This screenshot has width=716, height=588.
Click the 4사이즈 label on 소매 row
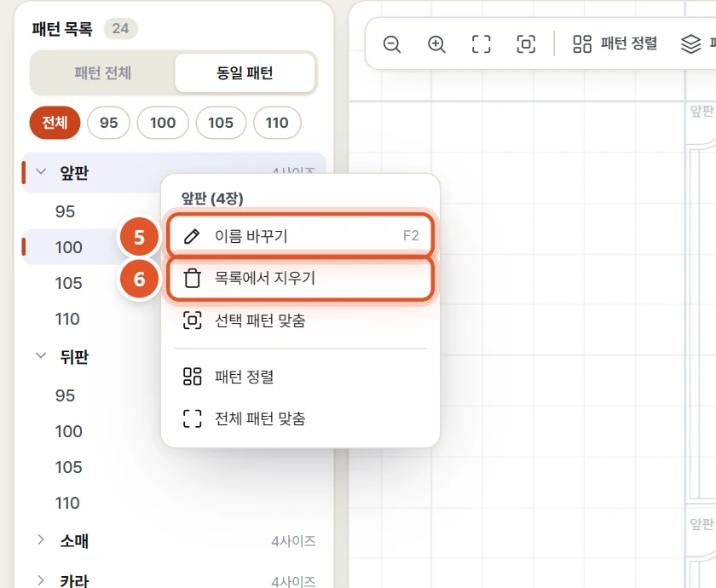click(x=293, y=541)
